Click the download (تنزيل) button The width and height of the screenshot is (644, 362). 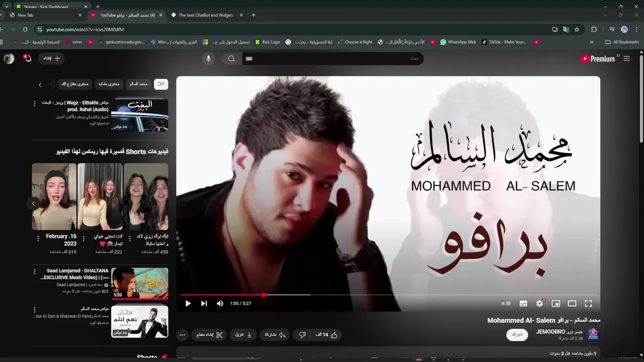pos(244,335)
